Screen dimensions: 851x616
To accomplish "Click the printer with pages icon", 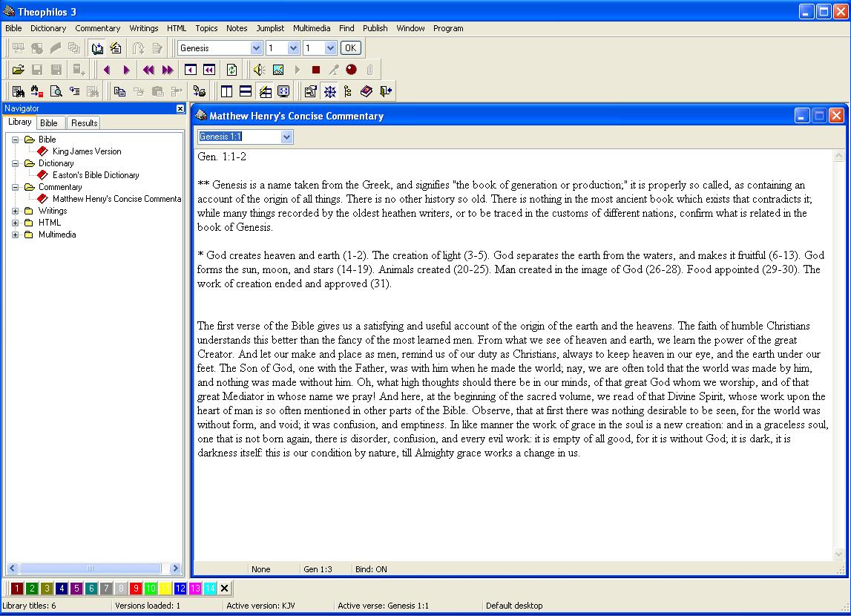I will click(x=200, y=91).
